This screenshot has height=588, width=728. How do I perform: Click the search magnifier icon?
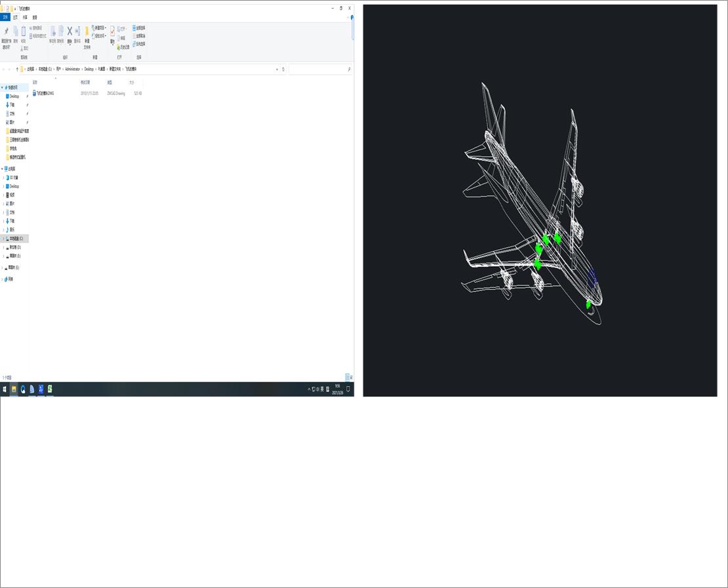(x=349, y=69)
